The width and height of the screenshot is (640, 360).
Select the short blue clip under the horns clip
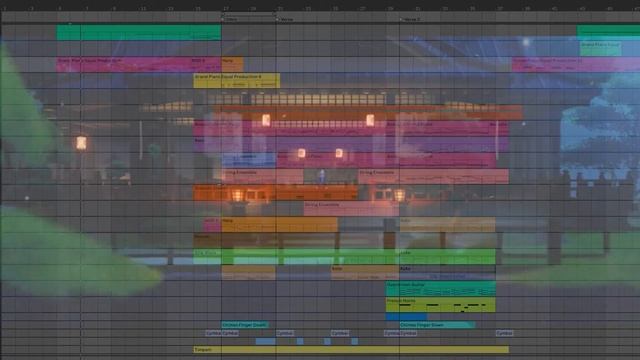coord(407,317)
